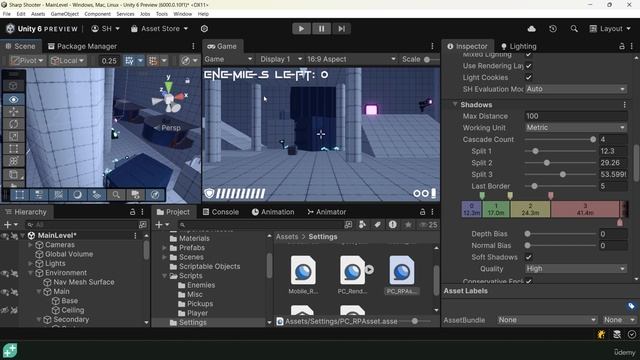640x360 pixels.
Task: Lock the Hierarchy panel
Action: pos(132,212)
